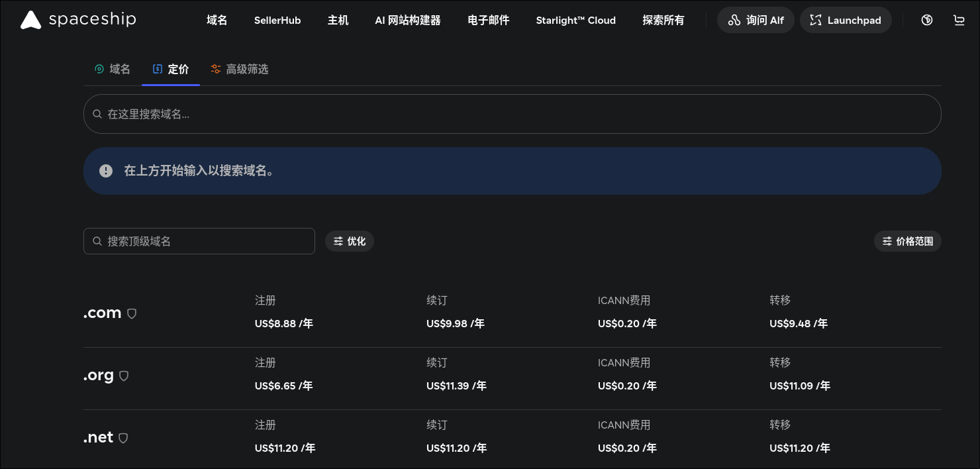Click the shield icon next to .org
980x469 pixels.
tap(124, 376)
